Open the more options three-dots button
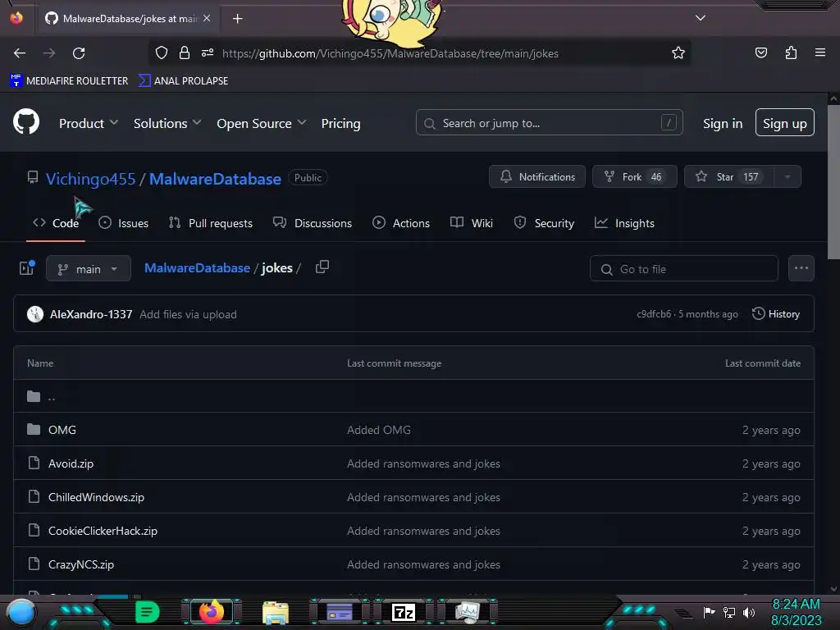This screenshot has width=840, height=630. pyautogui.click(x=801, y=268)
